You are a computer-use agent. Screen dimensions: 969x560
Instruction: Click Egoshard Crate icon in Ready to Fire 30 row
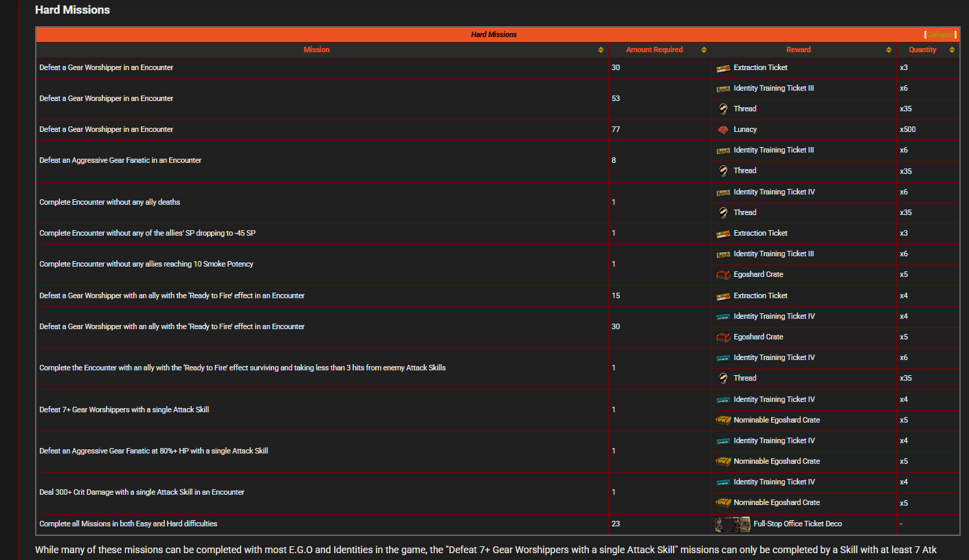click(x=723, y=337)
